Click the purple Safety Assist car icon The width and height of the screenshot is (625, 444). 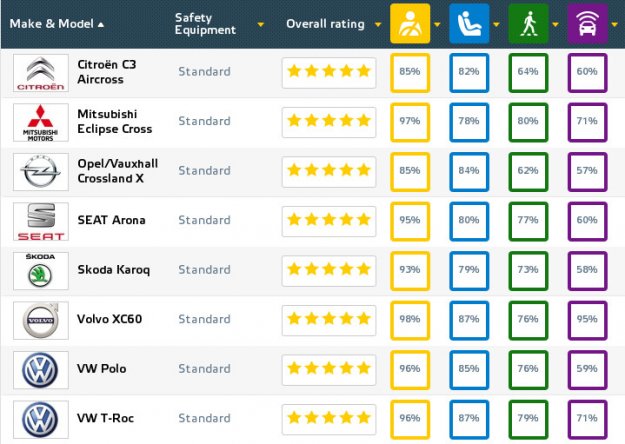(x=588, y=24)
